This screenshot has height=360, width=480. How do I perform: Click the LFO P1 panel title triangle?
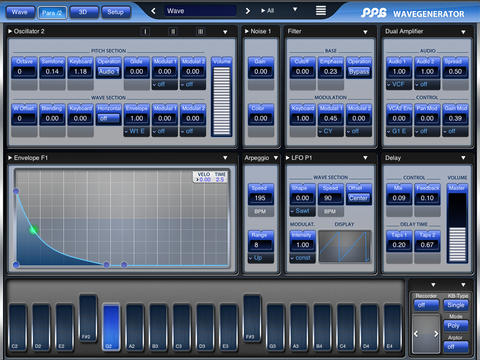click(288, 158)
